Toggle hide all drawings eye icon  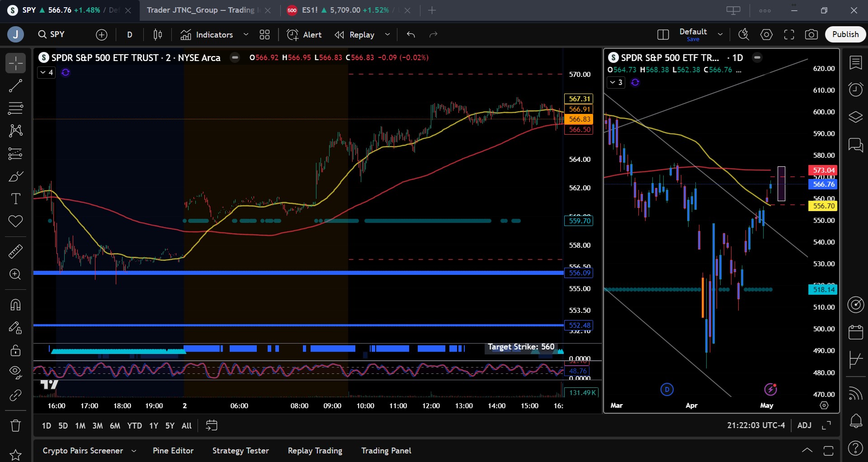click(15, 372)
